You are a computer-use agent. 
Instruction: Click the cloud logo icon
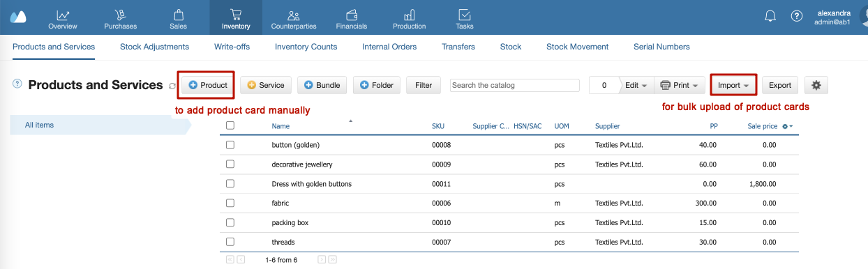18,17
